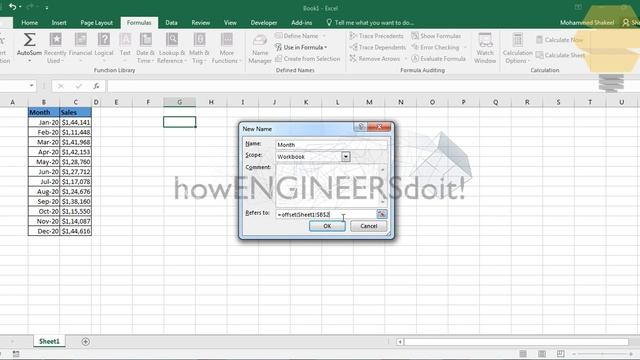Switch to Page Layout view in status bar

tap(542, 353)
